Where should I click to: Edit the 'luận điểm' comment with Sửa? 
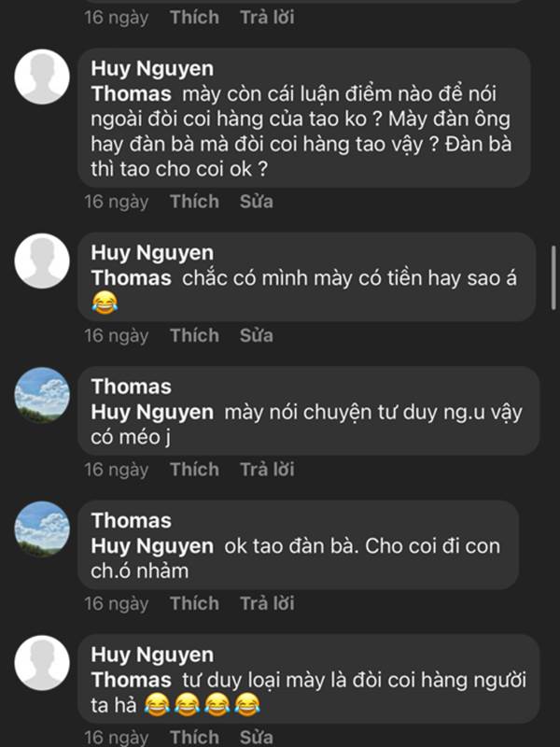[x=256, y=202]
